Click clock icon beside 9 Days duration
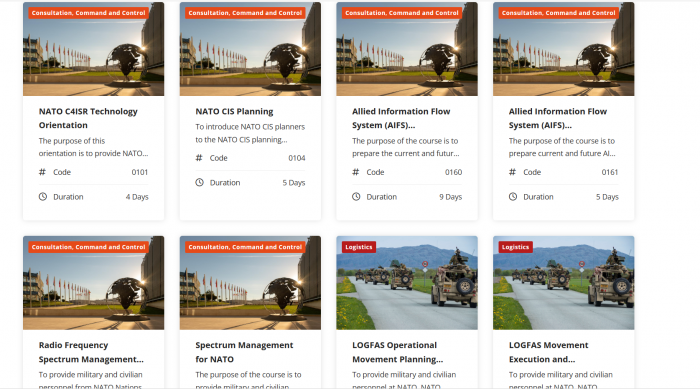The height and width of the screenshot is (389, 700). tap(356, 197)
